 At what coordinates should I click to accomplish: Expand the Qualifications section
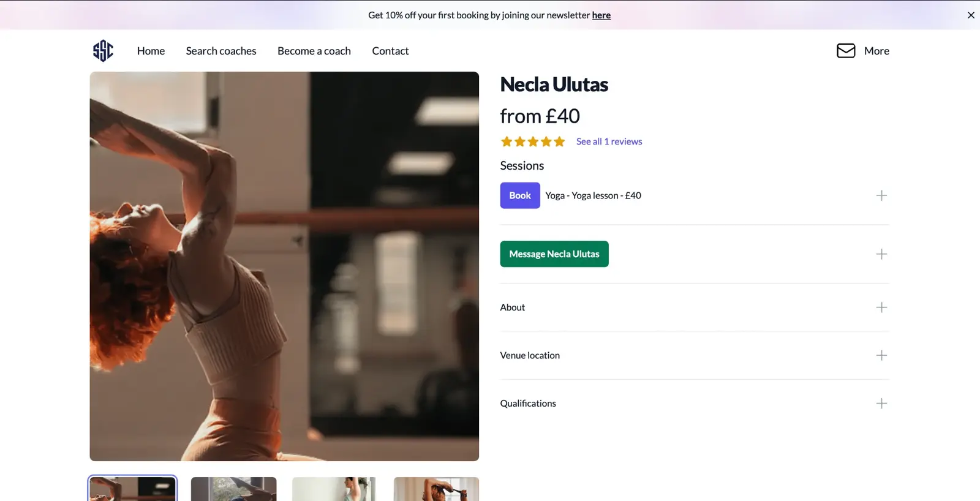point(695,403)
